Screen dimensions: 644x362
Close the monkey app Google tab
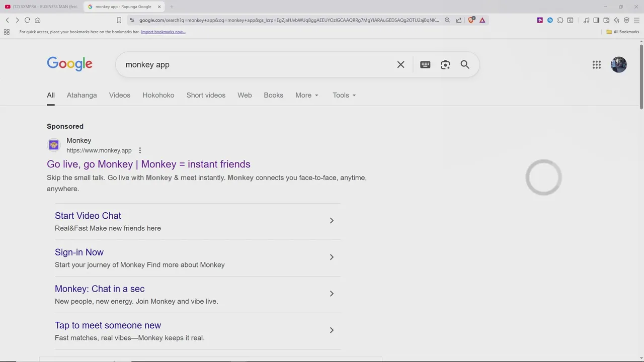(159, 7)
